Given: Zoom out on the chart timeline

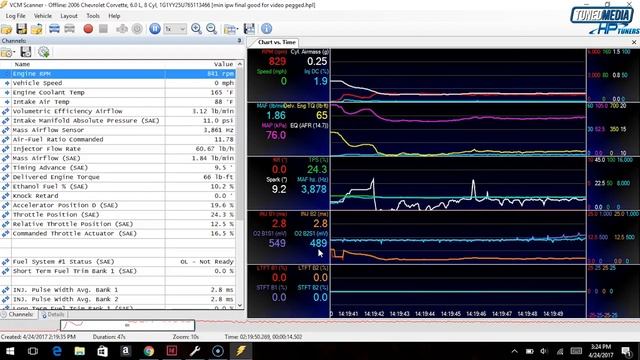Looking at the screenshot, I should click(x=211, y=29).
